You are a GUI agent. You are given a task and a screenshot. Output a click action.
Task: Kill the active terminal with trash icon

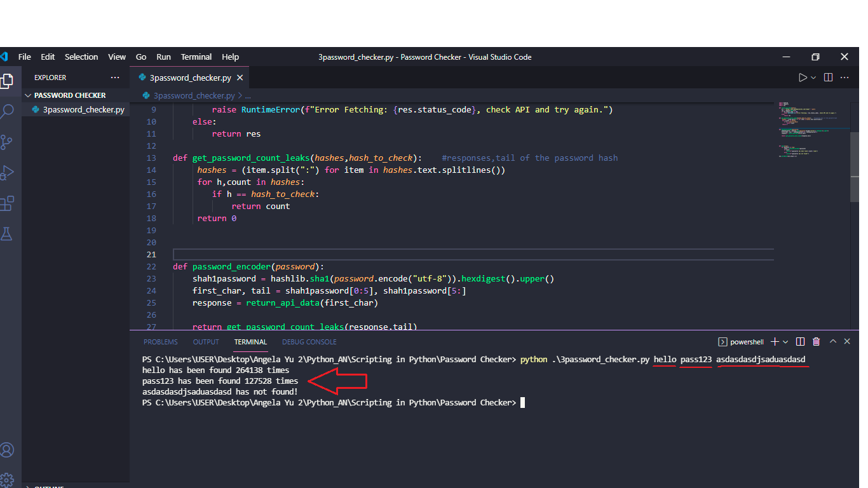click(817, 341)
